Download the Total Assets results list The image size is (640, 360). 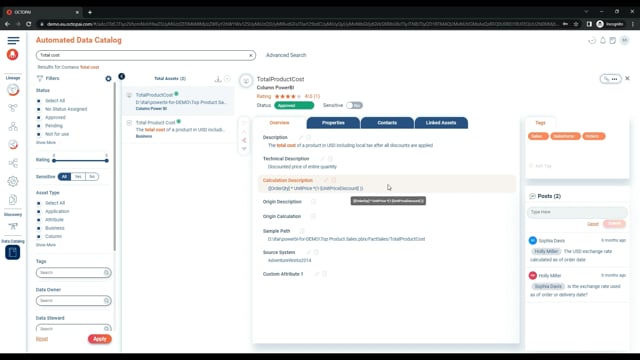tap(218, 79)
